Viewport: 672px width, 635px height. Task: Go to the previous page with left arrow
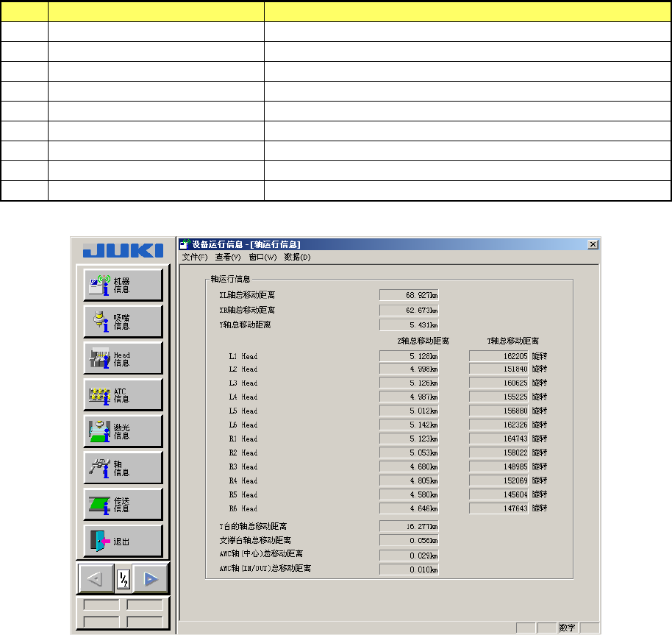tap(96, 579)
